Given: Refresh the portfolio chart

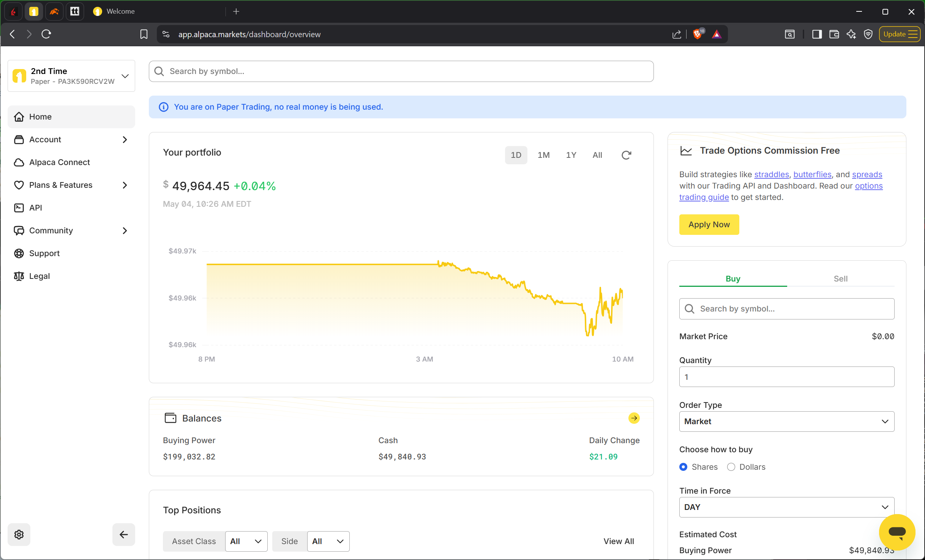Looking at the screenshot, I should pyautogui.click(x=626, y=155).
